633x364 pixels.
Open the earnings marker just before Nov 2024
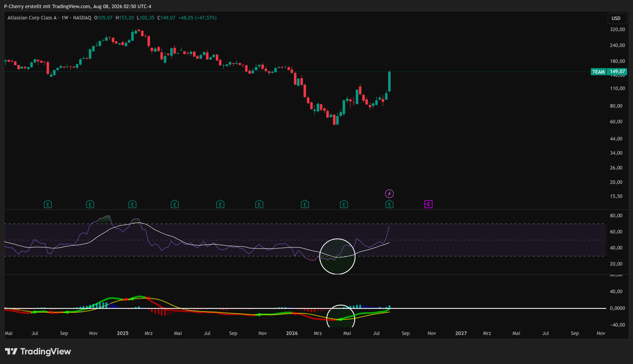click(90, 204)
